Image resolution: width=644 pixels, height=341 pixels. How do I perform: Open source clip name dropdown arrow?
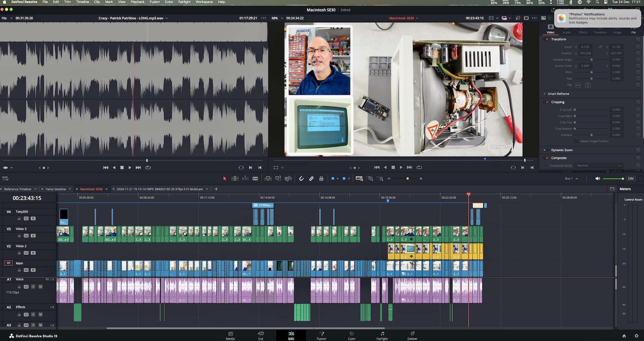pyautogui.click(x=167, y=18)
